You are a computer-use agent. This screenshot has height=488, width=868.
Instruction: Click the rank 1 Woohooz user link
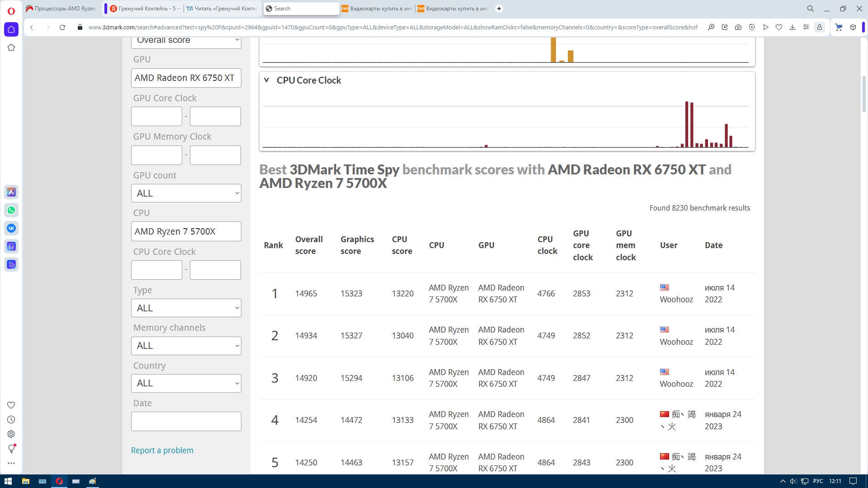(x=676, y=299)
